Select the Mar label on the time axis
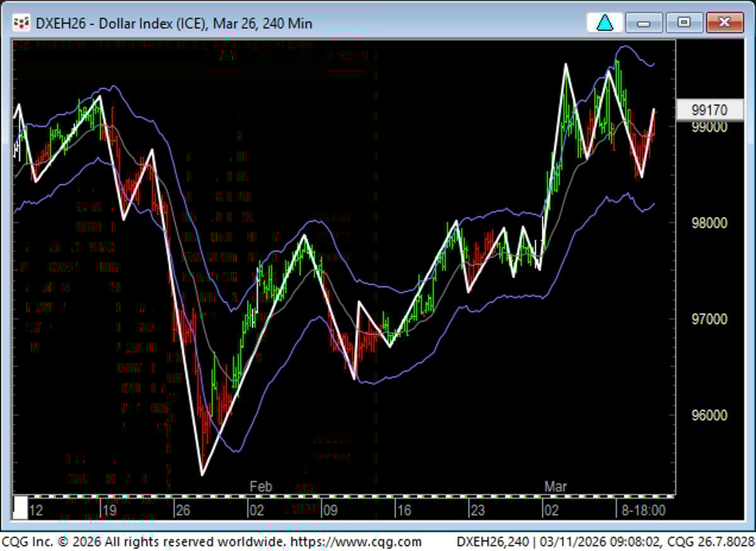756x551 pixels. pos(555,486)
